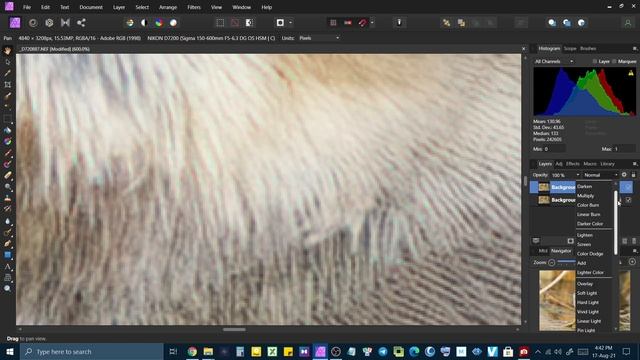
Task: Select the Clone Brush tool
Action: click(x=7, y=198)
